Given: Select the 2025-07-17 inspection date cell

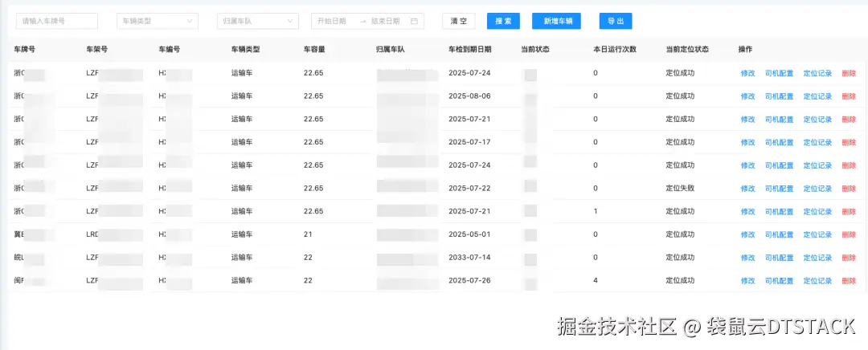Looking at the screenshot, I should click(x=469, y=142).
